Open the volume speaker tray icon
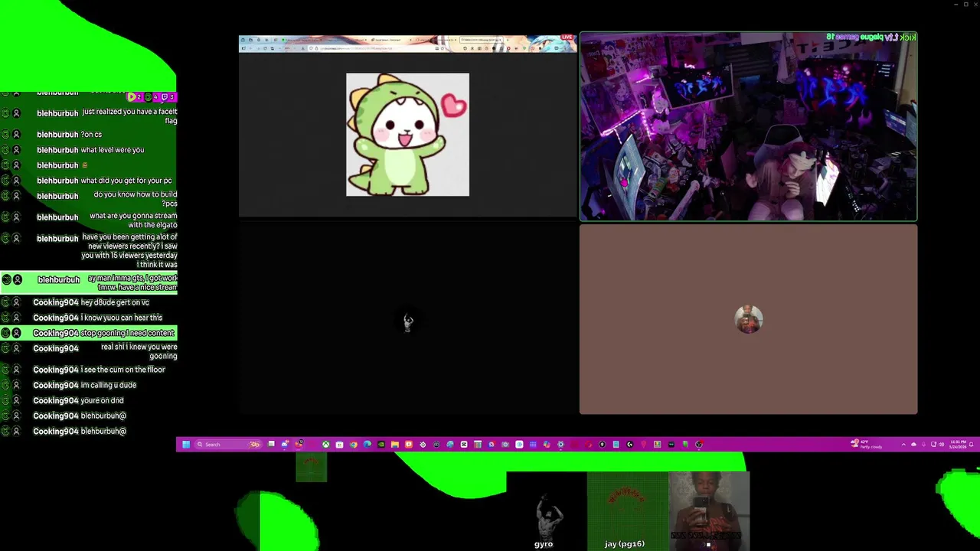The height and width of the screenshot is (551, 980). (x=941, y=444)
